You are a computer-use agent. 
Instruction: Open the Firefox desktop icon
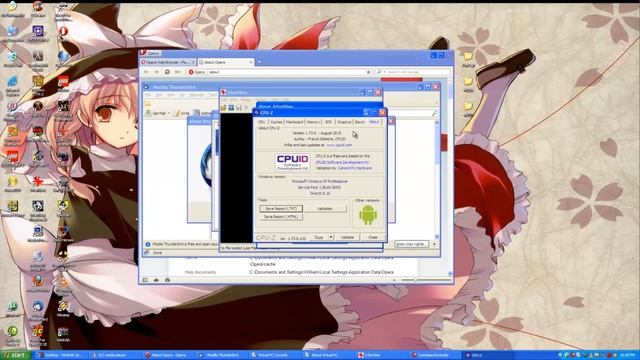point(38,281)
